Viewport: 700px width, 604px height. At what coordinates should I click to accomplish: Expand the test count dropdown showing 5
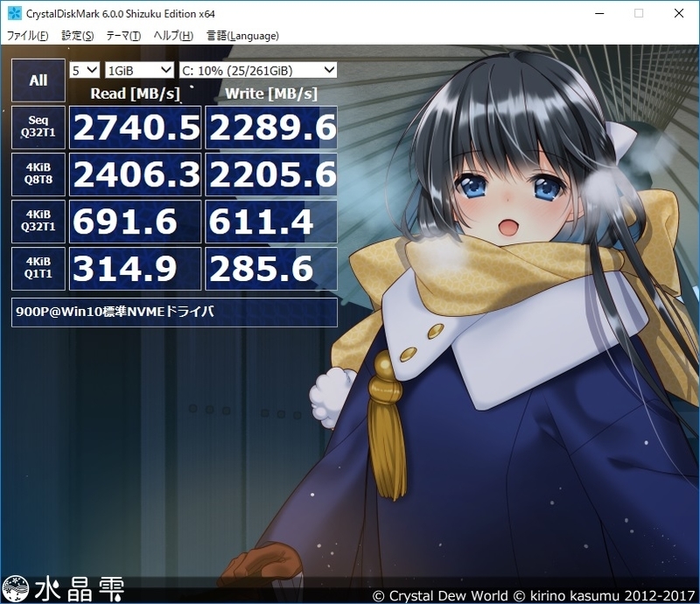84,70
